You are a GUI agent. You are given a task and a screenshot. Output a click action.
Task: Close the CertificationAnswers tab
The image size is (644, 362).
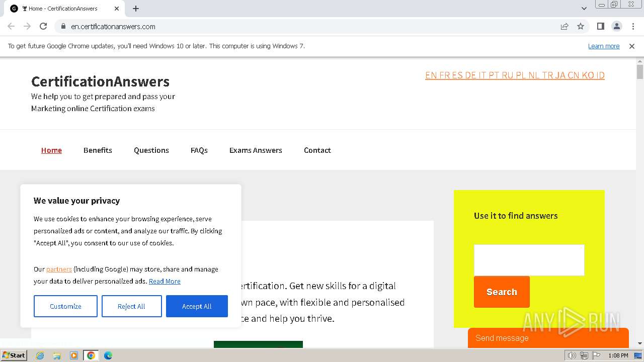point(117,9)
